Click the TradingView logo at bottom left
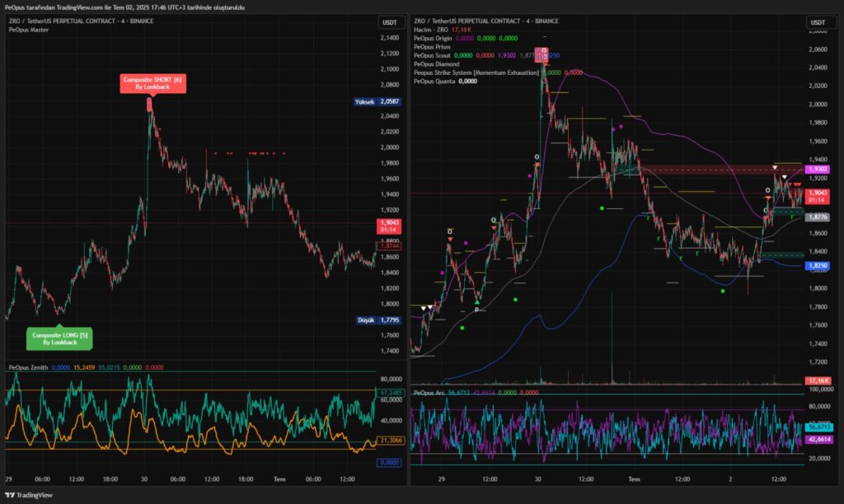The width and height of the screenshot is (844, 504). pyautogui.click(x=29, y=495)
